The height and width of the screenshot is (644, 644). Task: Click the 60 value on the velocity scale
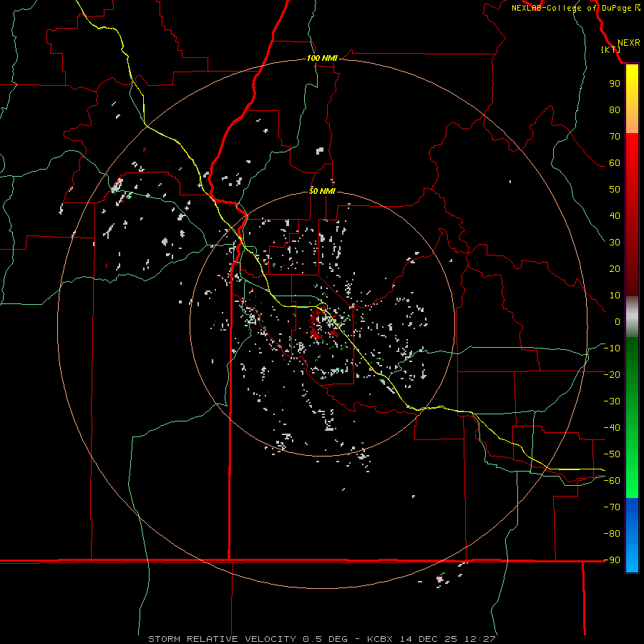(x=615, y=162)
